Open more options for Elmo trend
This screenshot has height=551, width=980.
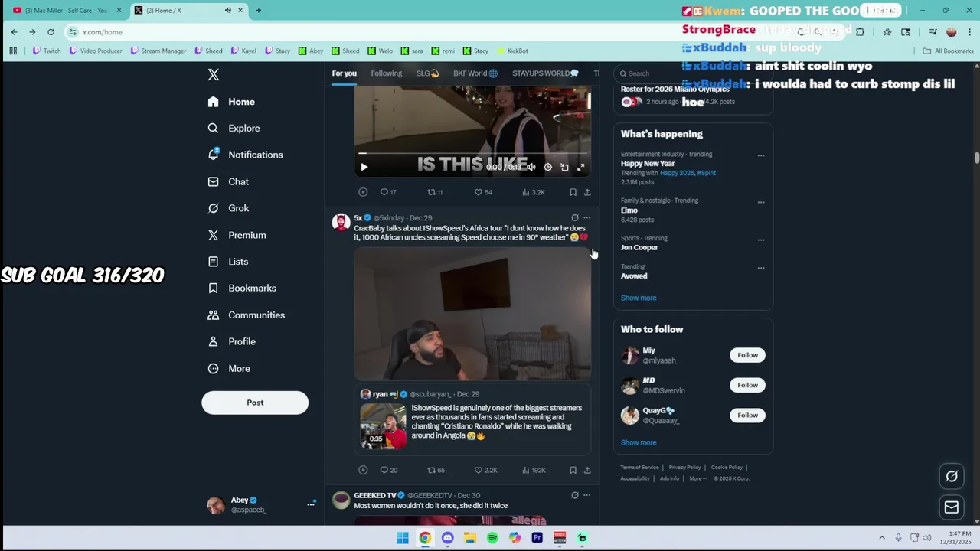pos(761,202)
